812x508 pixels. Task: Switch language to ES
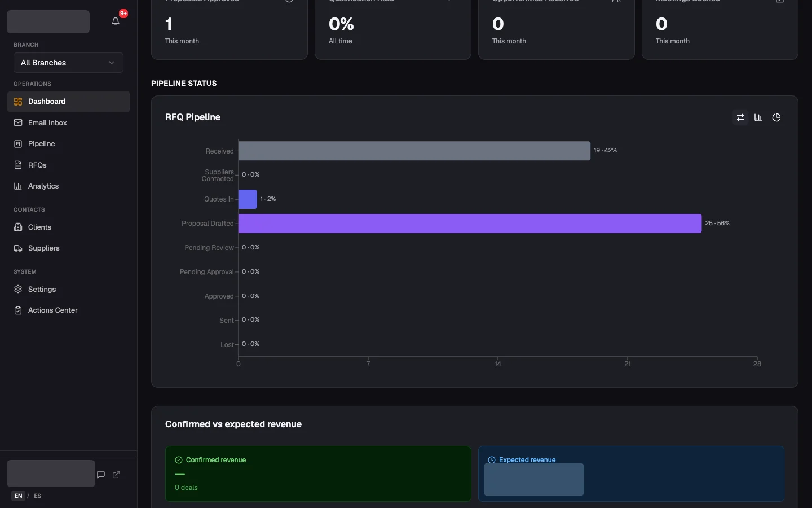(38, 496)
